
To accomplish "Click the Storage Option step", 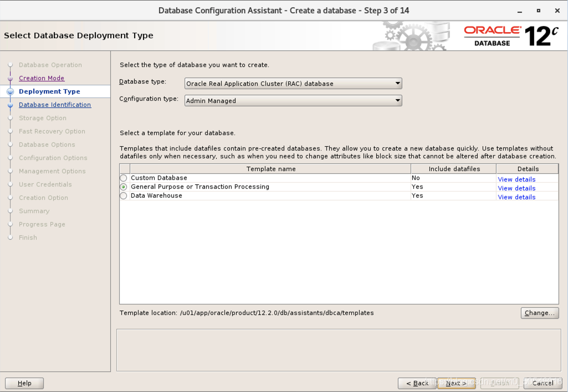I will coord(43,118).
